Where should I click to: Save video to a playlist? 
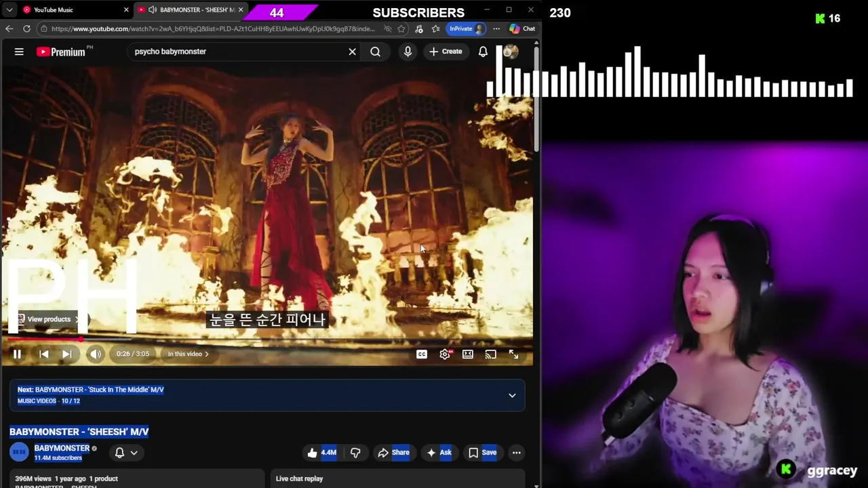482,453
